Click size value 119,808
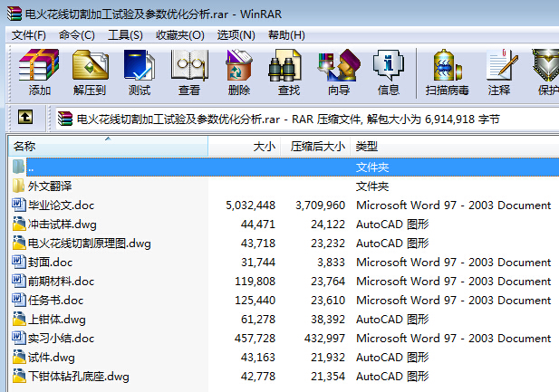559x392 pixels. 255,281
